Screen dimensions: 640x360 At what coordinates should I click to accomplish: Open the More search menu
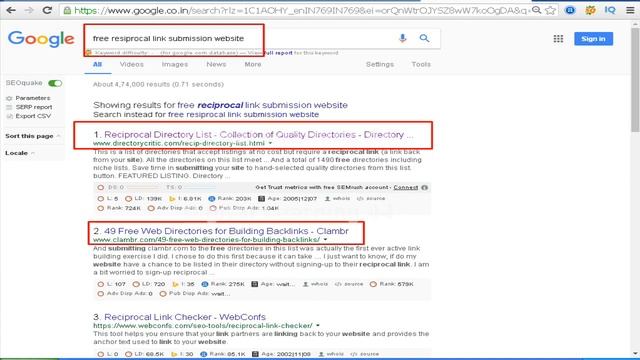coord(253,64)
